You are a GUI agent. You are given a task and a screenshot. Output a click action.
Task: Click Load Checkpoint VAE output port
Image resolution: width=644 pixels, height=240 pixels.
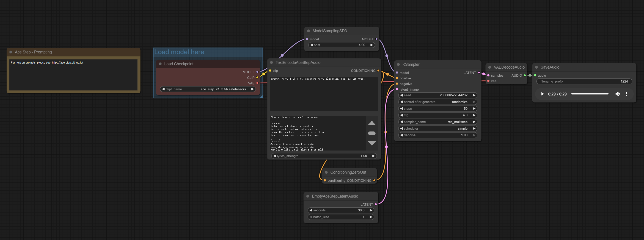(x=257, y=83)
